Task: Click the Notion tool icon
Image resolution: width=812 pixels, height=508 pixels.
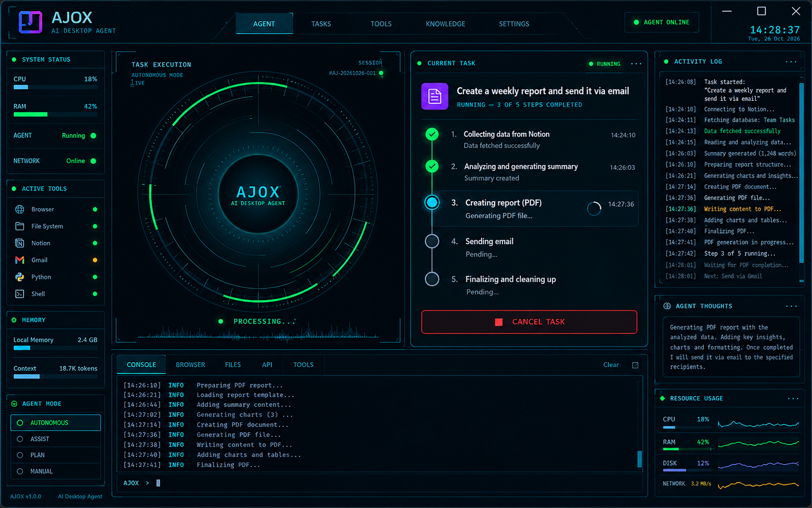Action: tap(20, 243)
